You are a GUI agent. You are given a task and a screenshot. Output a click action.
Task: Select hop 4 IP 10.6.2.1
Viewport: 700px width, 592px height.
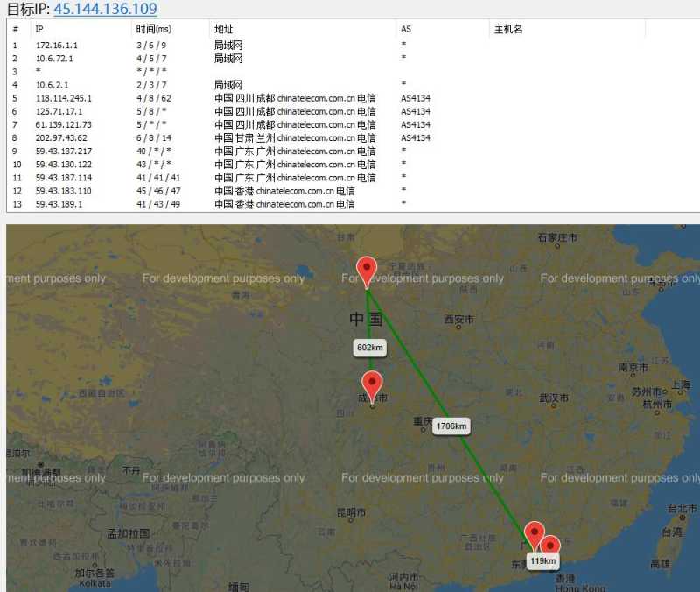click(x=52, y=85)
